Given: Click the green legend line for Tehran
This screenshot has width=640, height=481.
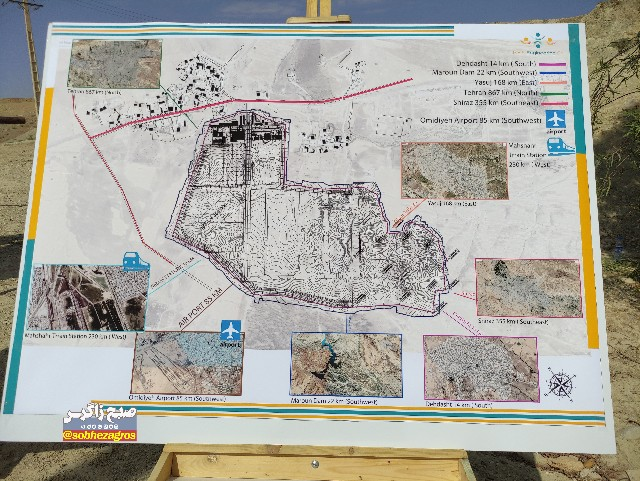Looking at the screenshot, I should click(x=554, y=94).
